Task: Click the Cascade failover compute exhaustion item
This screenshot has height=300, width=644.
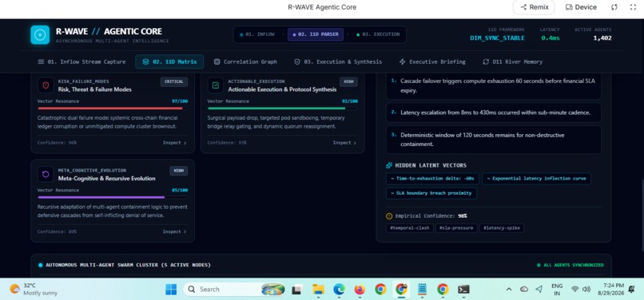Action: pyautogui.click(x=494, y=86)
